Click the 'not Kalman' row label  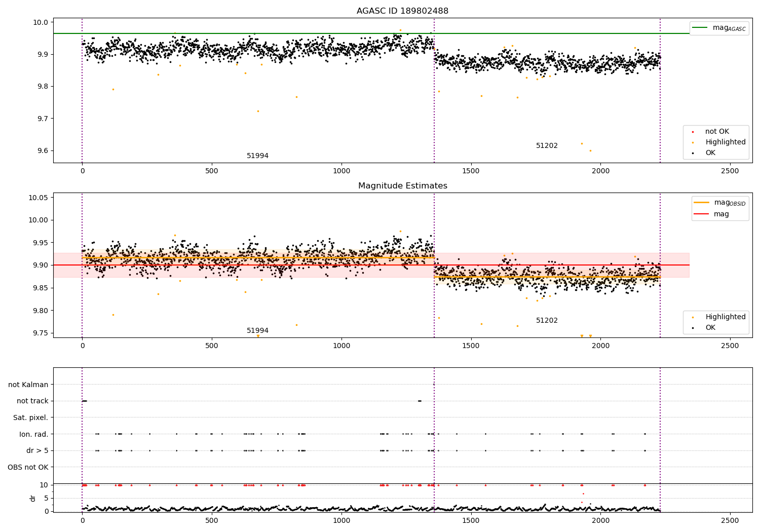click(x=28, y=385)
